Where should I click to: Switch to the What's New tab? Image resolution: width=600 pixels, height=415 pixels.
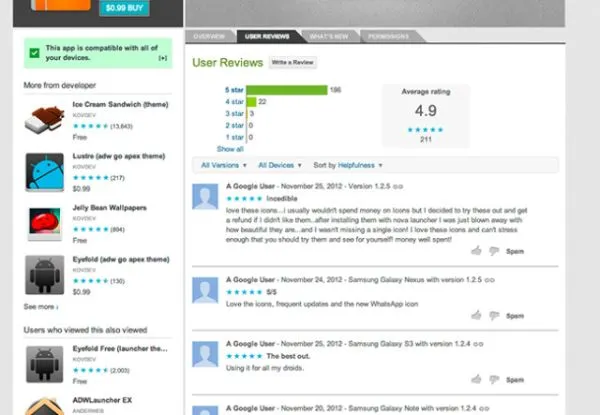(x=329, y=36)
